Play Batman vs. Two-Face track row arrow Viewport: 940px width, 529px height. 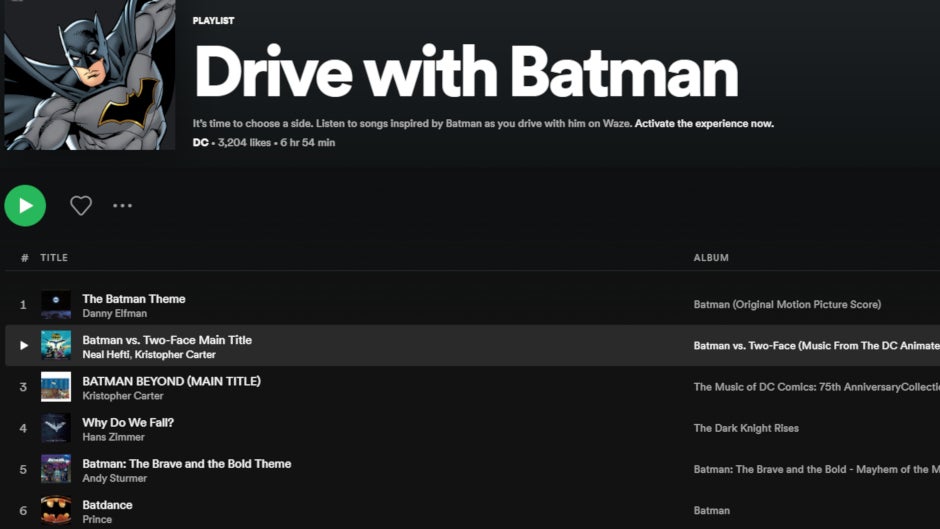[23, 345]
